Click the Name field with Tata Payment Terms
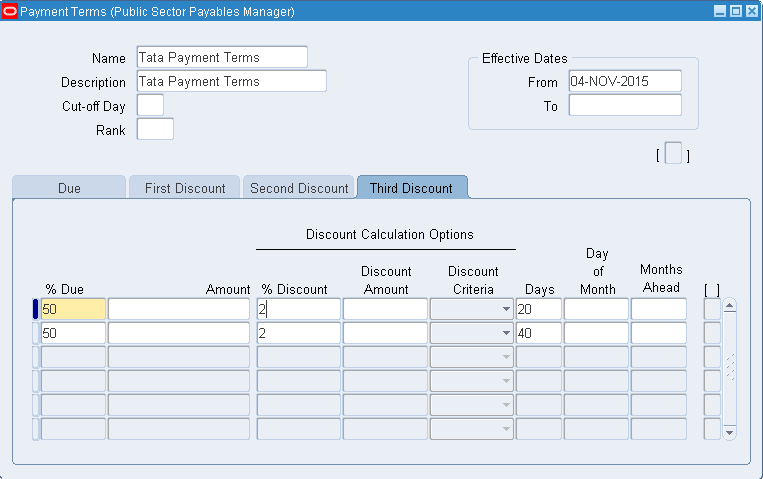 221,57
